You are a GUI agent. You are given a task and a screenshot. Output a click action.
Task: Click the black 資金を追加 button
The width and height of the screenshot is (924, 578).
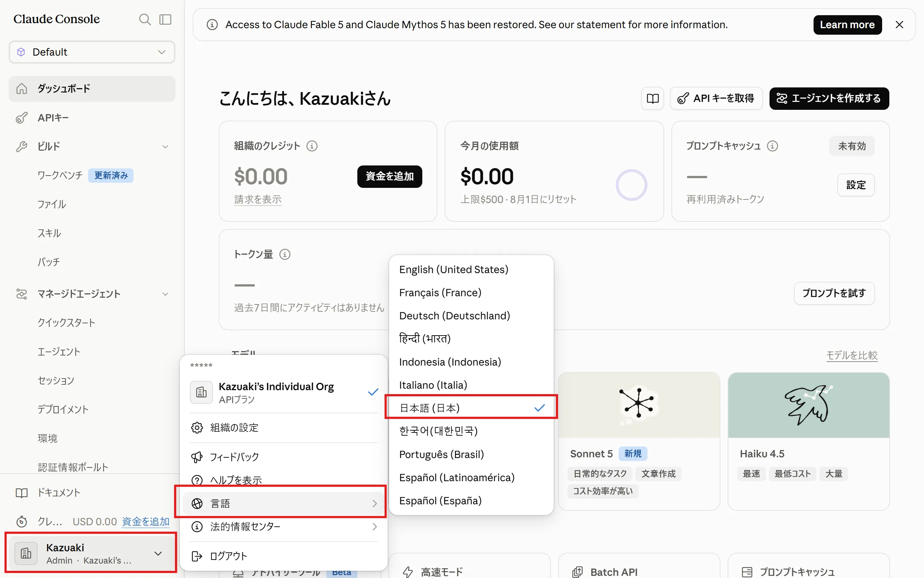(x=389, y=176)
